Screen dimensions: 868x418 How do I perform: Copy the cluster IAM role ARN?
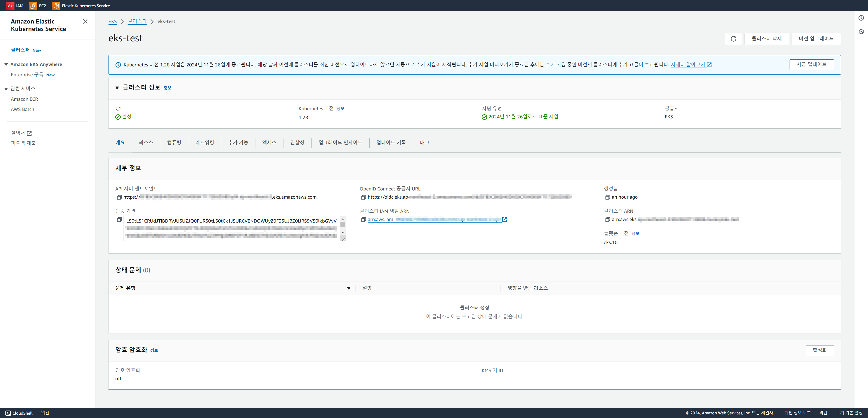363,220
